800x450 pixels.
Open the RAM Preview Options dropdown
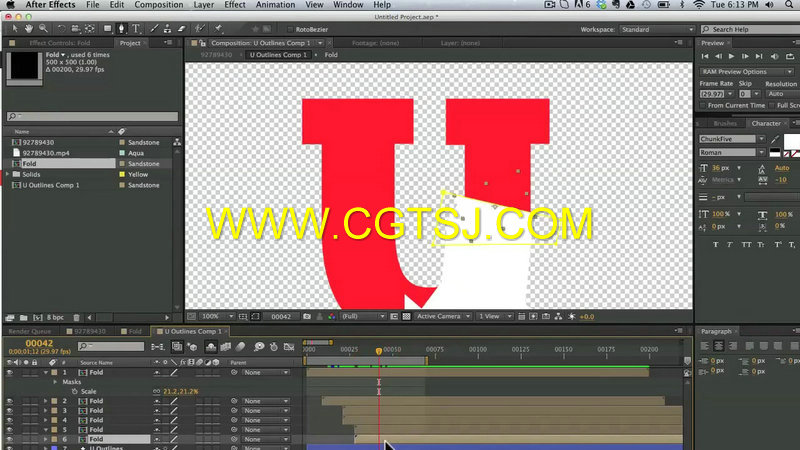(746, 72)
